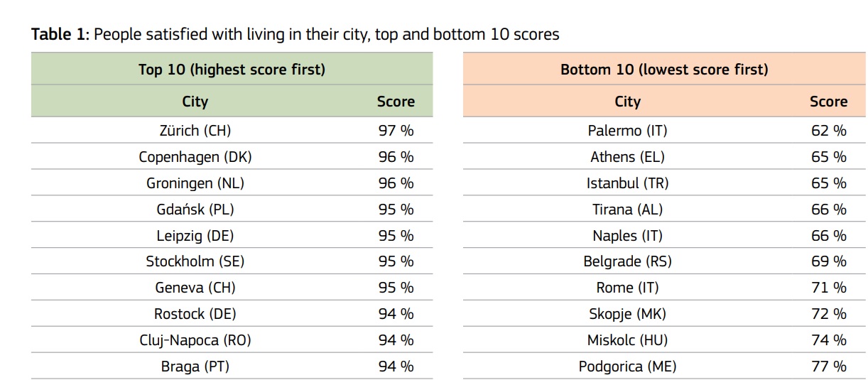Viewport: 868px width, 380px height.
Task: Click the Score column header in orange table
Action: pyautogui.click(x=828, y=102)
